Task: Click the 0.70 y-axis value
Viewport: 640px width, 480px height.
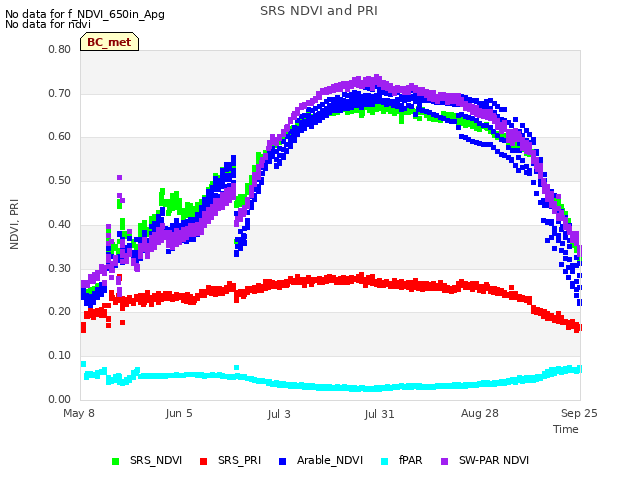Action: pos(60,93)
